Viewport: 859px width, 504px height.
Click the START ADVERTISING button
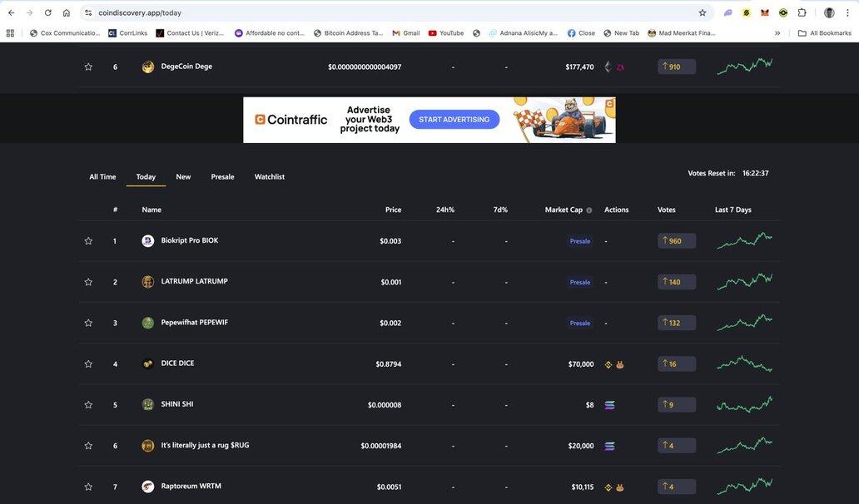click(x=454, y=120)
